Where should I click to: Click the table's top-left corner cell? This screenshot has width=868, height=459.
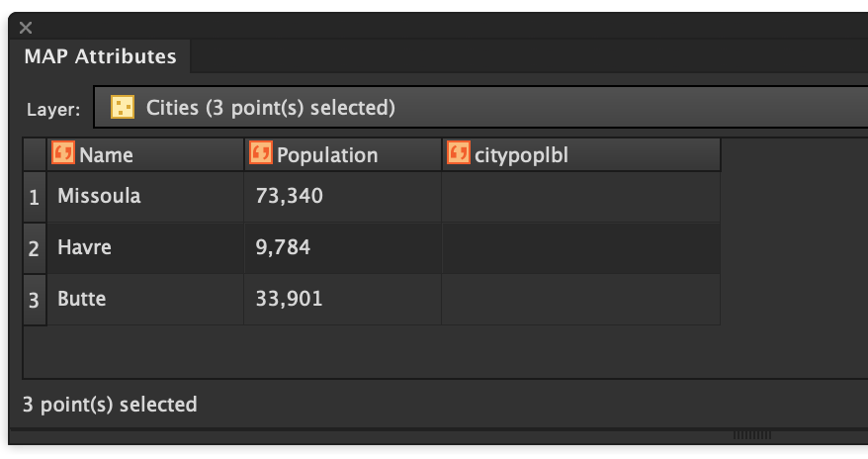[x=35, y=154]
